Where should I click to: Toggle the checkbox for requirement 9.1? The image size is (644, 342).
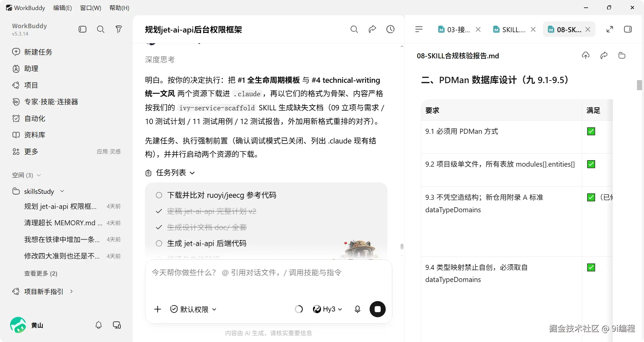(591, 131)
